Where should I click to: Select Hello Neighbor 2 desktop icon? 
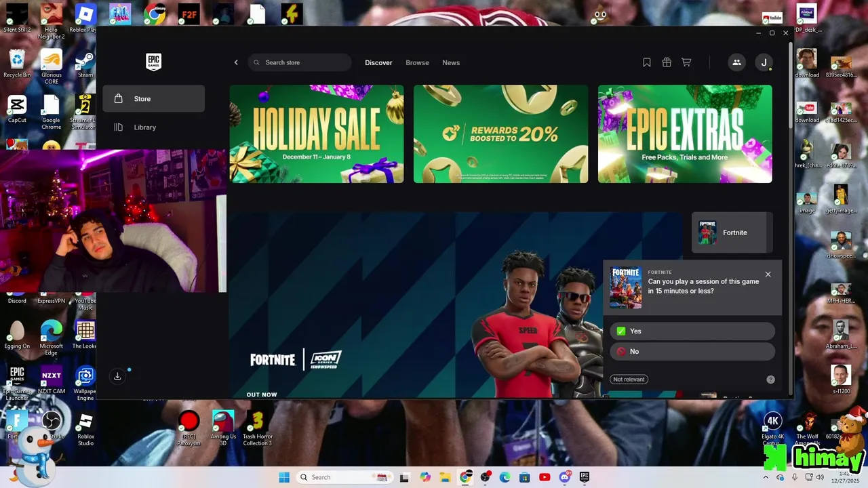click(52, 20)
